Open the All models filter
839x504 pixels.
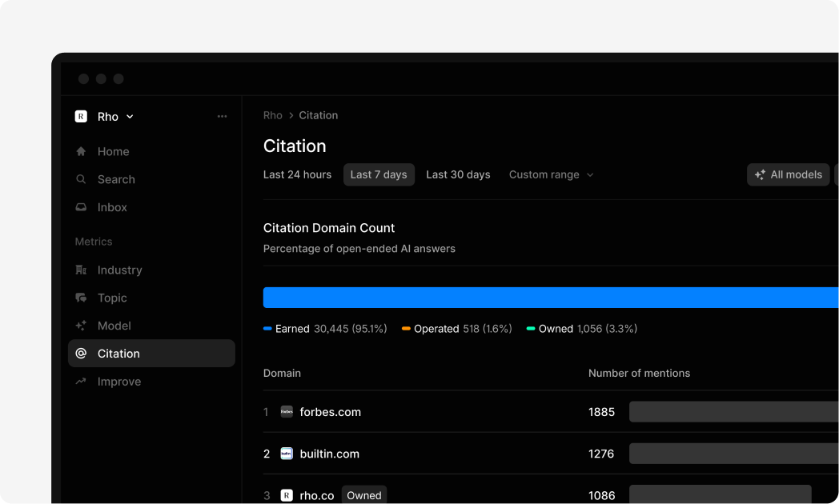pyautogui.click(x=789, y=174)
